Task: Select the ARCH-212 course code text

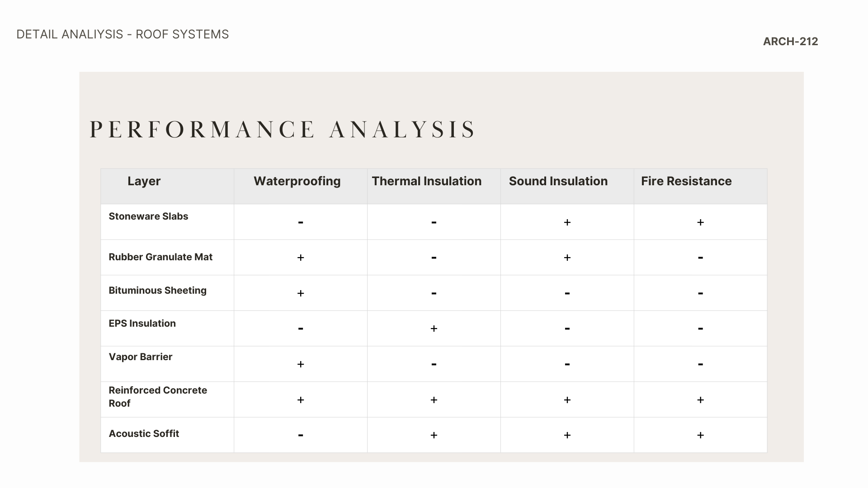Action: coord(790,42)
